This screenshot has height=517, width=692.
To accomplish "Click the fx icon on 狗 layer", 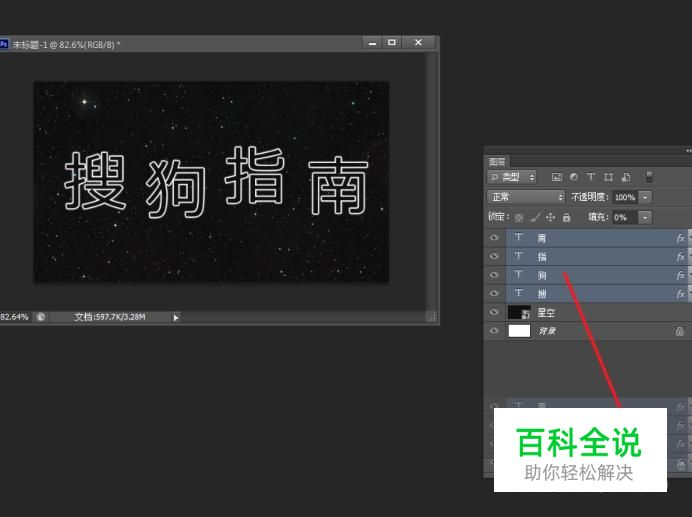I will click(681, 275).
